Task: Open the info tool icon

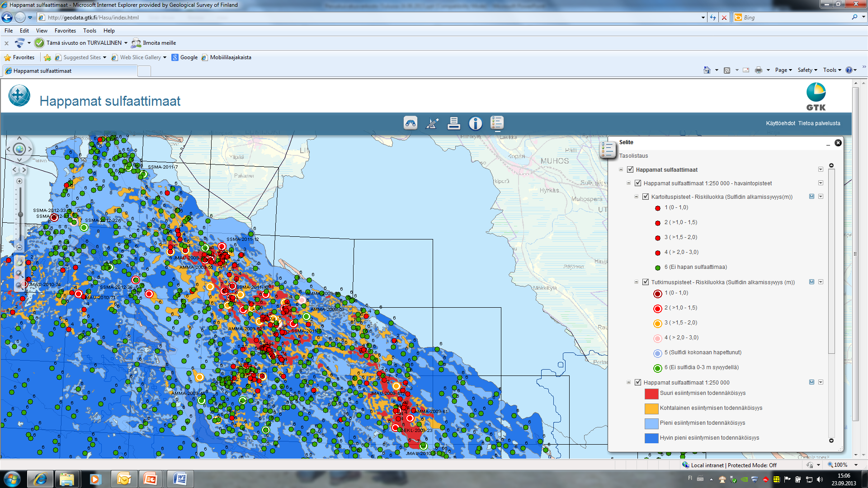Action: 475,123
